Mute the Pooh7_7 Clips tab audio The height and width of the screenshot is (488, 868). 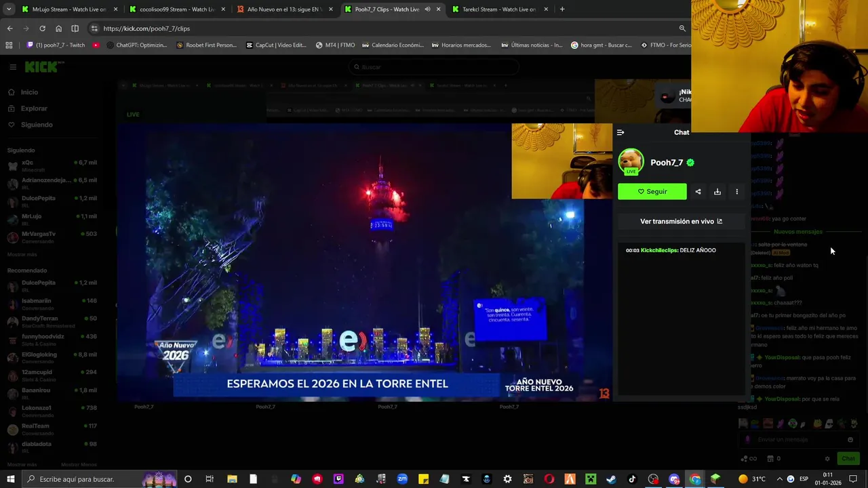point(427,9)
